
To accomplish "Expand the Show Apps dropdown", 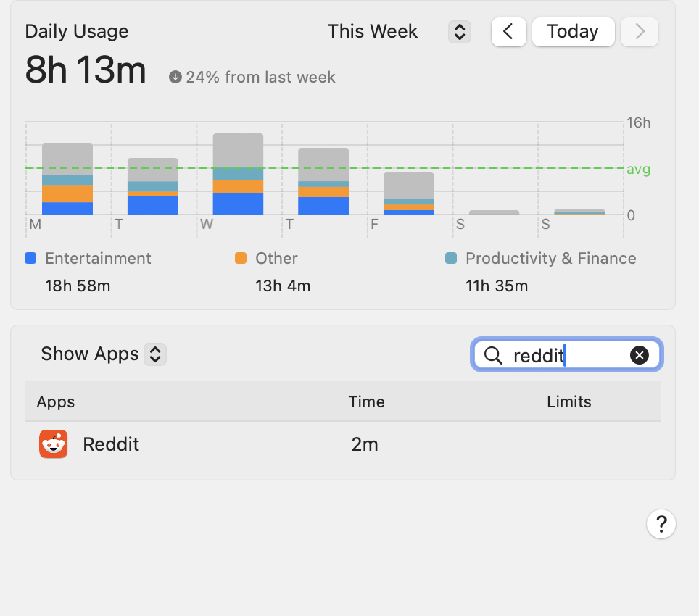I will [x=155, y=354].
